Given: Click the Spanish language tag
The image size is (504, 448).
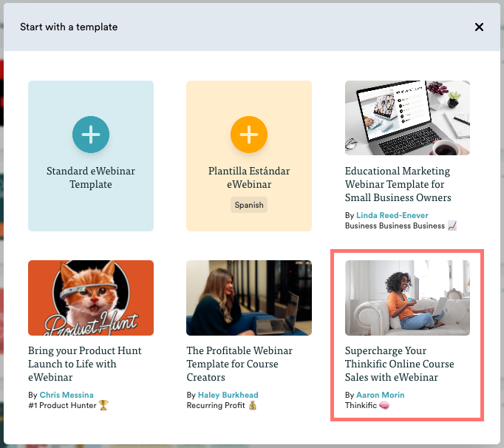Looking at the screenshot, I should (249, 205).
